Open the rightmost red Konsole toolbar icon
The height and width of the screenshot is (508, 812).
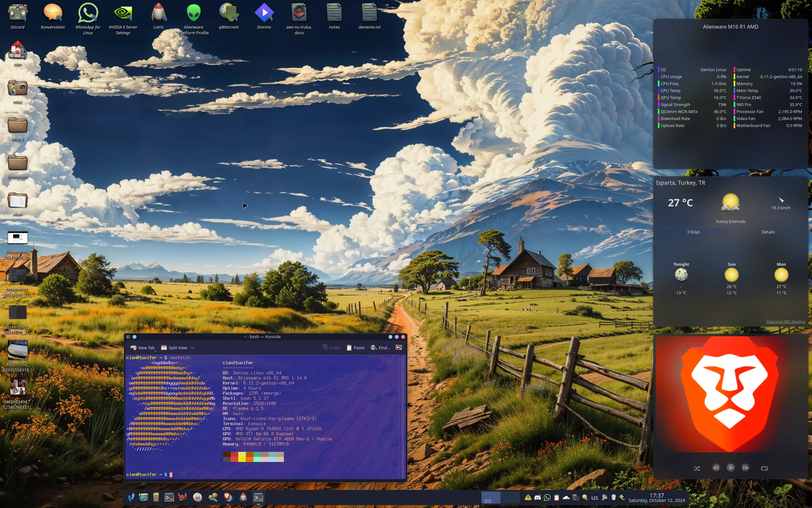(x=399, y=348)
